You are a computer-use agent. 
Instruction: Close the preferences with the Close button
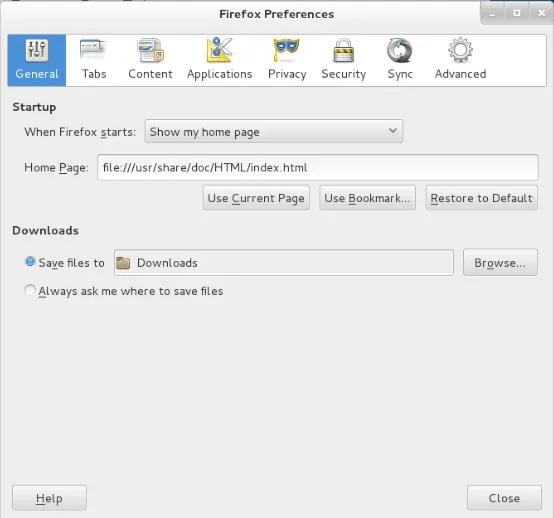tap(504, 498)
